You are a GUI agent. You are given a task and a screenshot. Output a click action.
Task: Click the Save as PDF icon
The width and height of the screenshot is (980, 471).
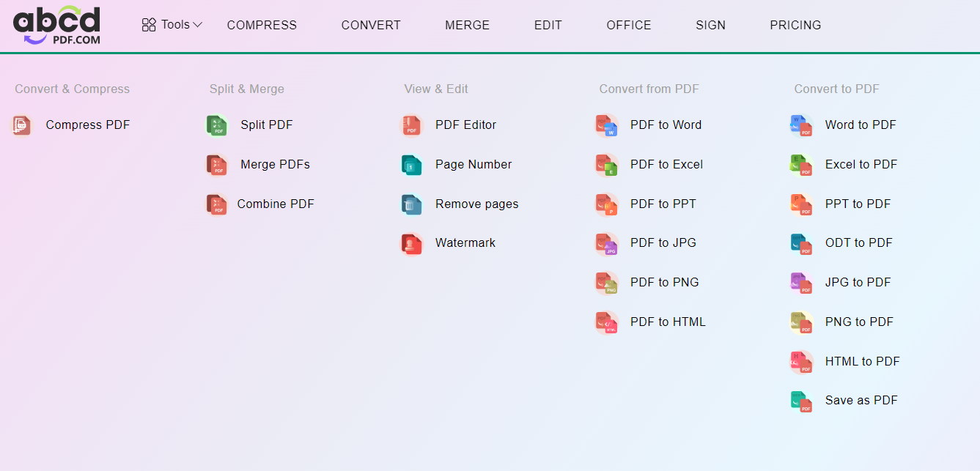[x=801, y=401]
